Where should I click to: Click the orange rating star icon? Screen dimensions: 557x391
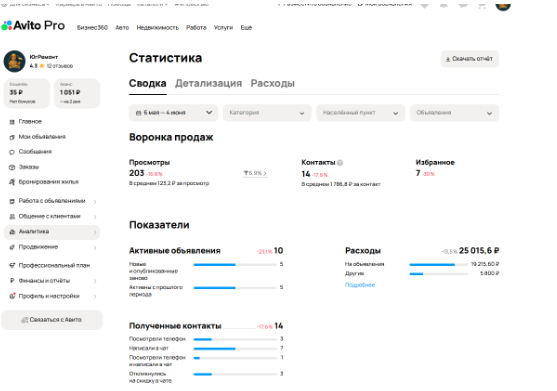coord(42,66)
